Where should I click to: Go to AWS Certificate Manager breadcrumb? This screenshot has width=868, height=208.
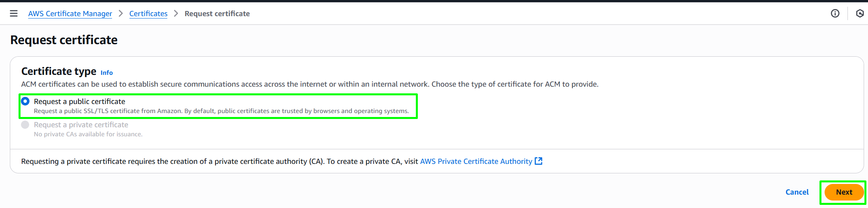[70, 13]
